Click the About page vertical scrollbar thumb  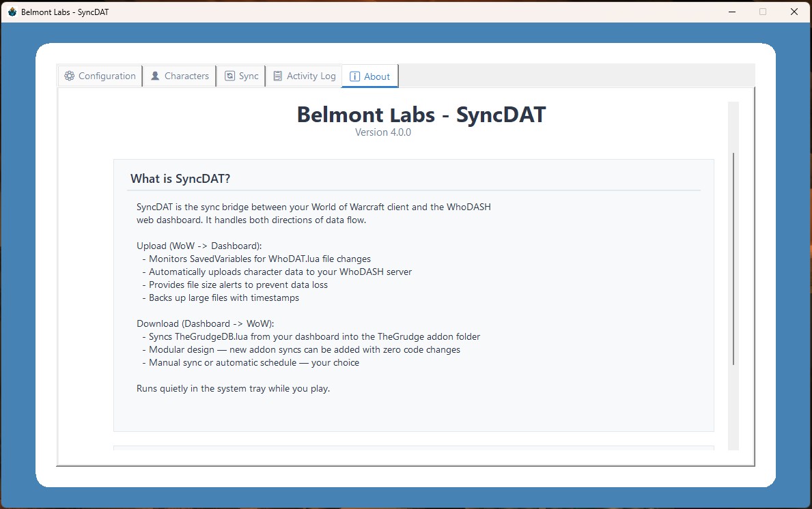[733, 259]
